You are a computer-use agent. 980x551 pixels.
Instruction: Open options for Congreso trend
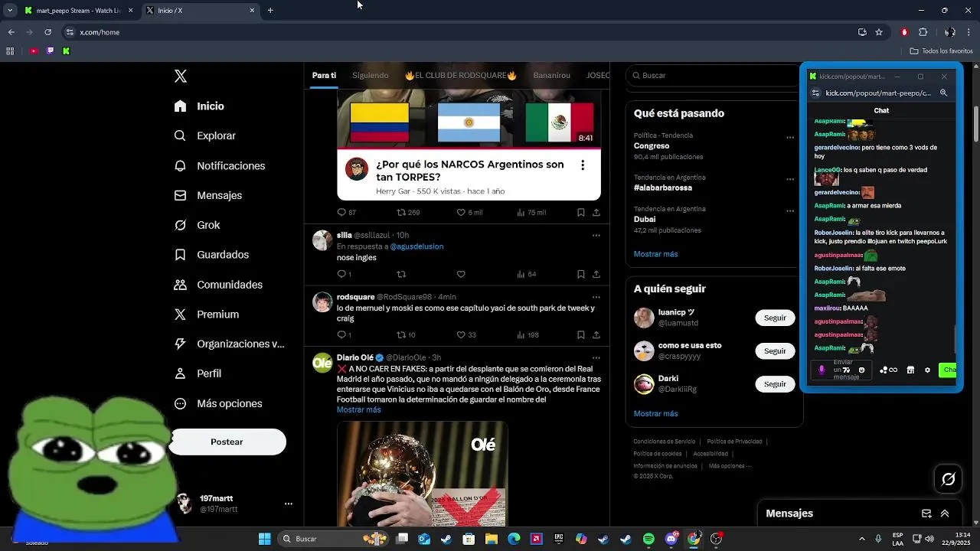790,138
